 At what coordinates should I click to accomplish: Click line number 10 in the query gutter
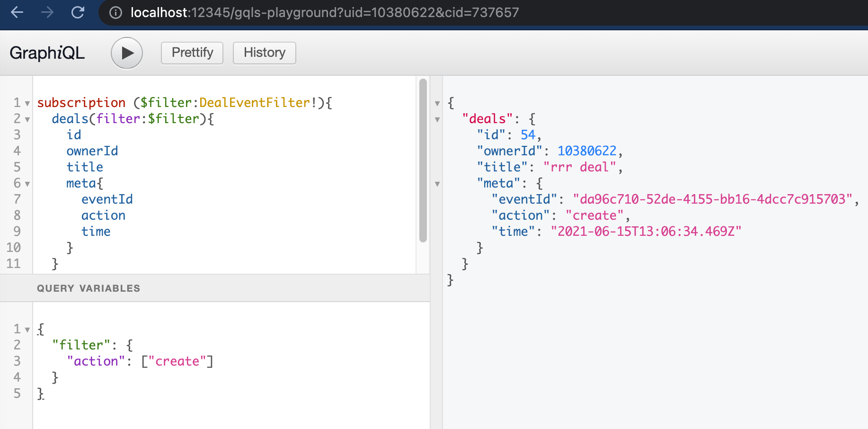click(14, 248)
